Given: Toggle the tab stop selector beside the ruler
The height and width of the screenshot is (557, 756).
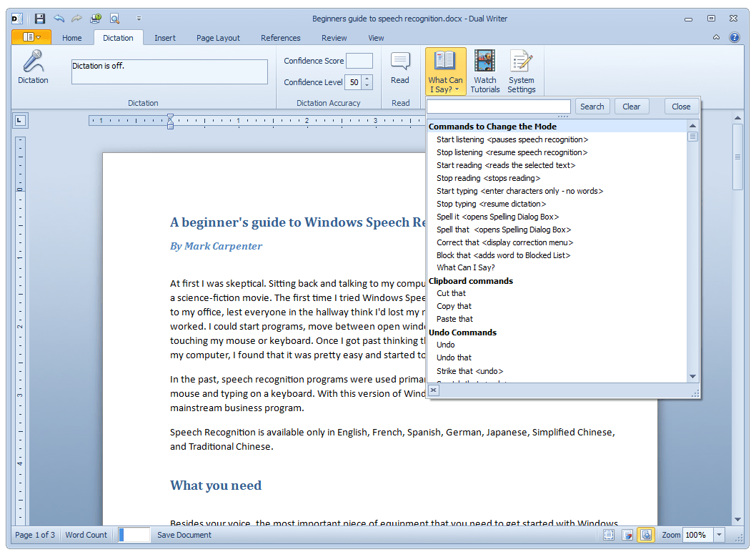Looking at the screenshot, I should 20,120.
